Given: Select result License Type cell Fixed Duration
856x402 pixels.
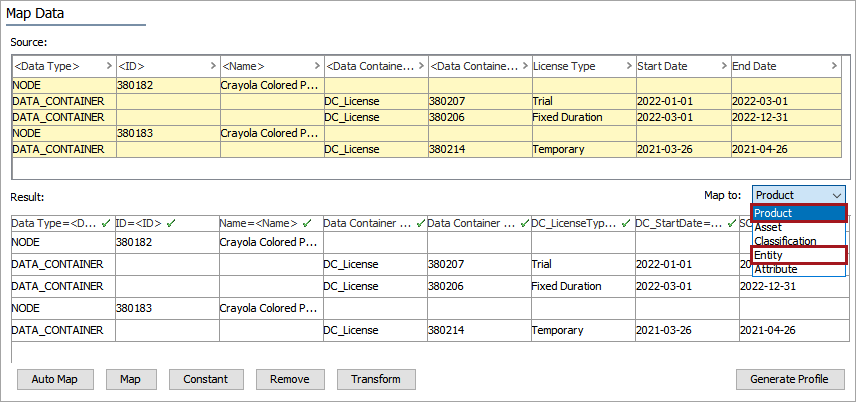Looking at the screenshot, I should coord(583,286).
